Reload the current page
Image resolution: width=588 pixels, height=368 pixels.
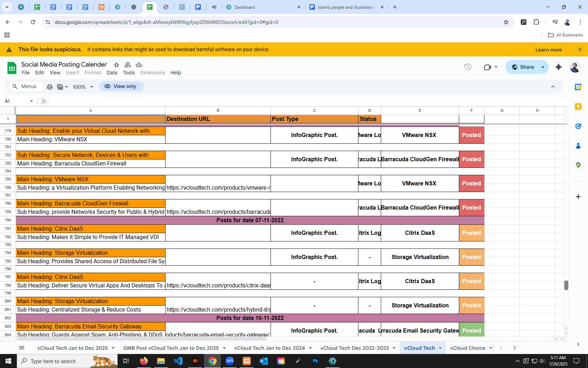[x=33, y=22]
